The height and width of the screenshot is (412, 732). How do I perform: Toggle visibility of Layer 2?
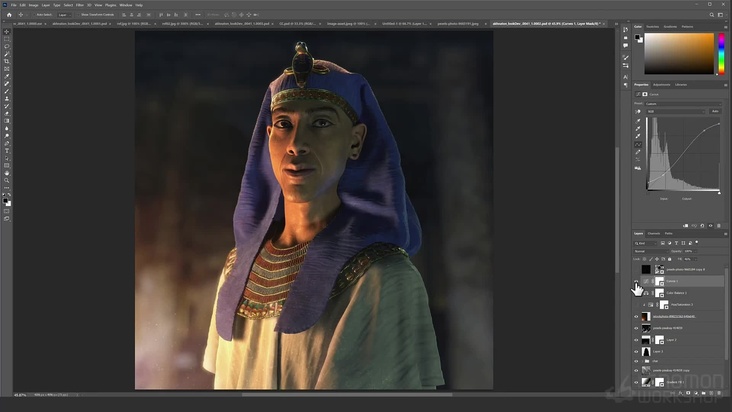pos(636,340)
